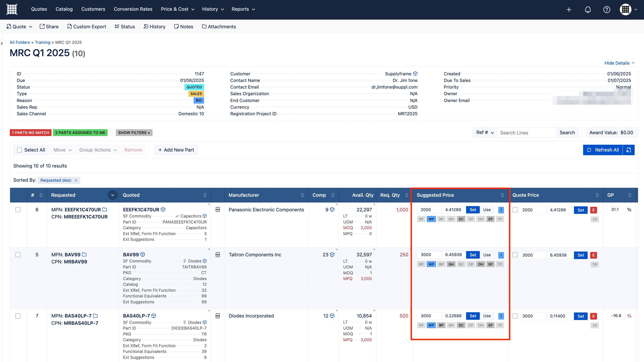Click the Supplyframe customer cube icon

[x=415, y=73]
